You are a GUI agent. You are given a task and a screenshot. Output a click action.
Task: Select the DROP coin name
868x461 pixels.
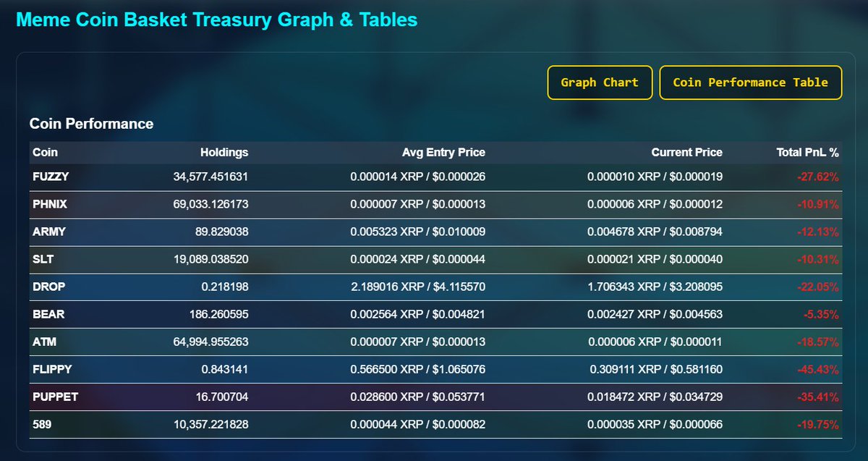[x=48, y=287]
